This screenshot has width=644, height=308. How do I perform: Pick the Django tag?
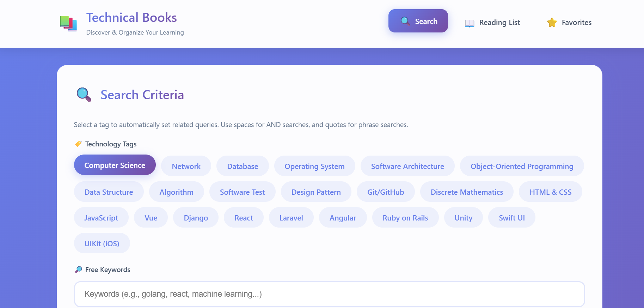(196, 217)
